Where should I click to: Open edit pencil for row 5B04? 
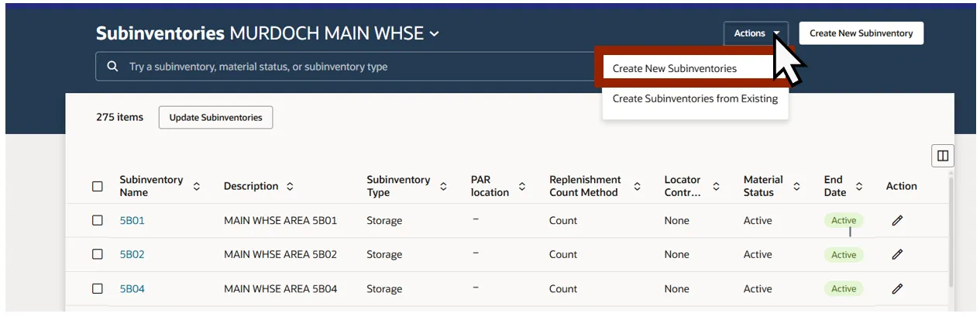point(897,288)
